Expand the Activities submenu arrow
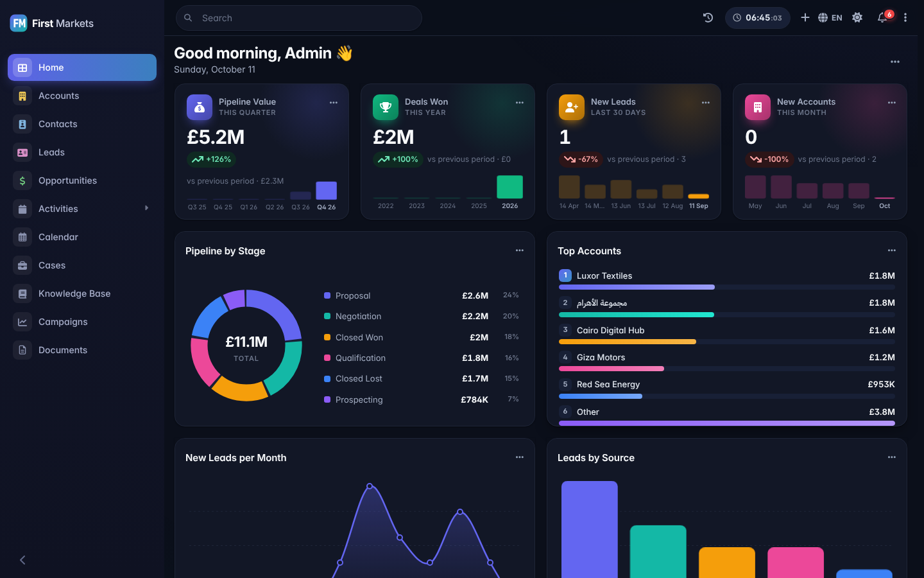The height and width of the screenshot is (578, 924). [x=146, y=208]
